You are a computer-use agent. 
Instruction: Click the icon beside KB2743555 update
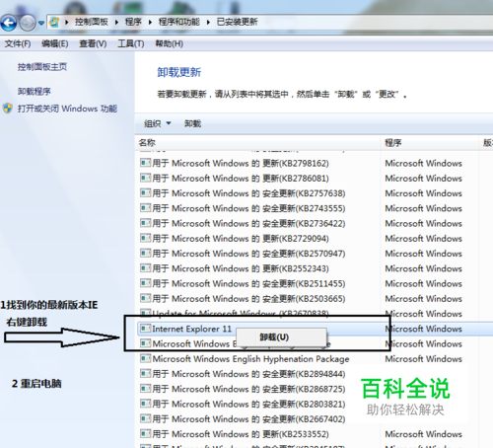point(145,208)
